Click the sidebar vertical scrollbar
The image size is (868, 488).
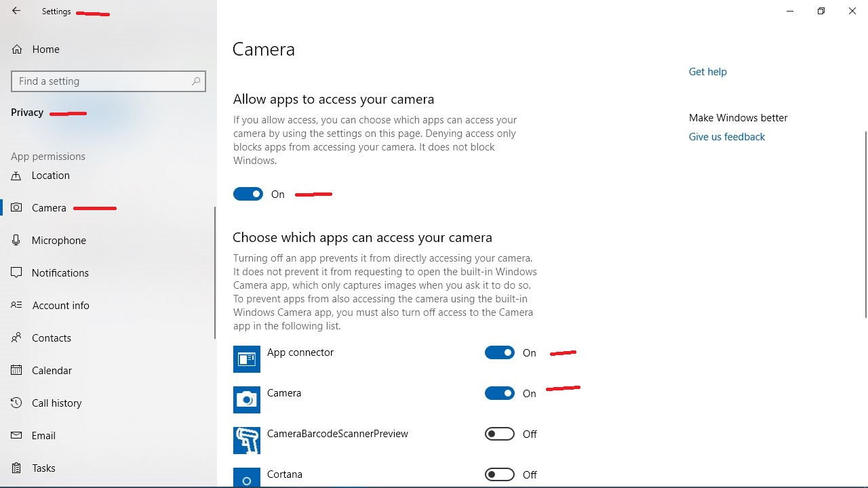click(215, 272)
